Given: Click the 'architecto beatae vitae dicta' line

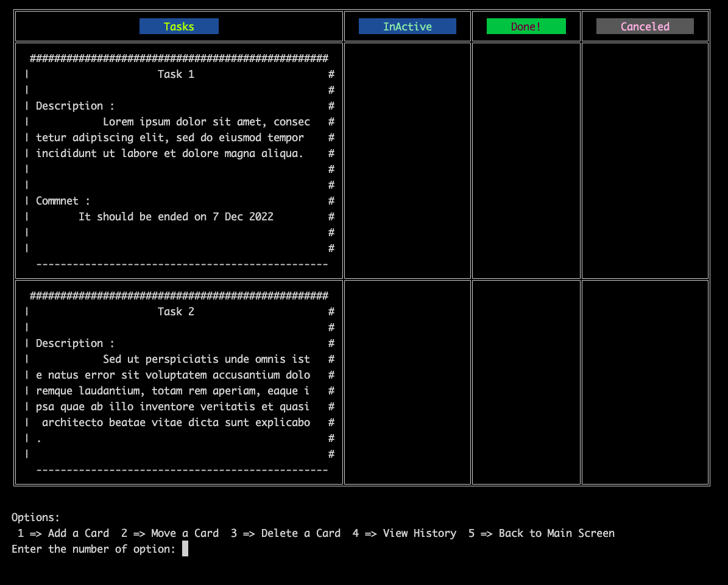Looking at the screenshot, I should (x=176, y=422).
